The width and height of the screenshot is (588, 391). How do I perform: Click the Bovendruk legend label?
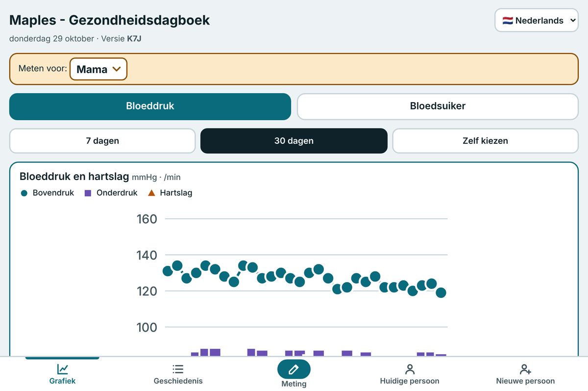pyautogui.click(x=53, y=193)
